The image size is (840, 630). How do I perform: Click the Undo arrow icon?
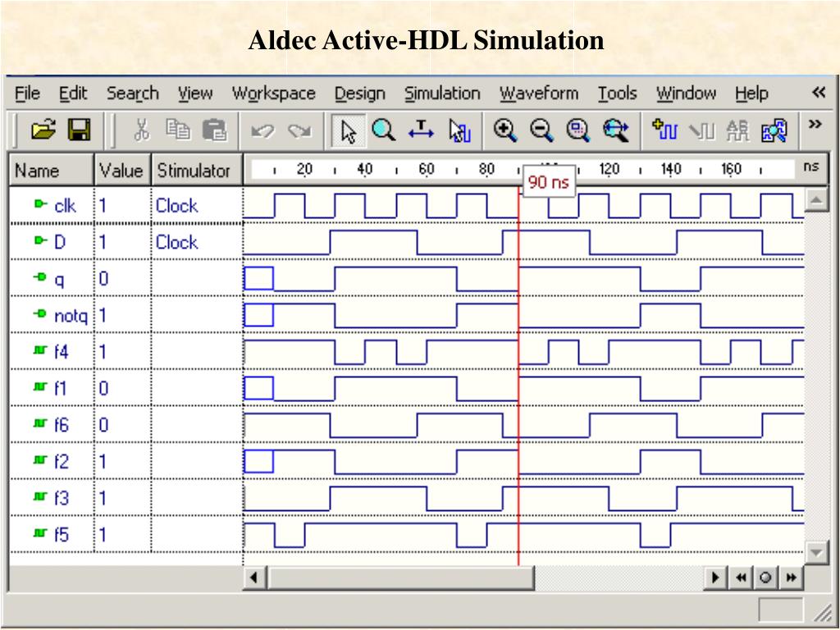[x=262, y=130]
